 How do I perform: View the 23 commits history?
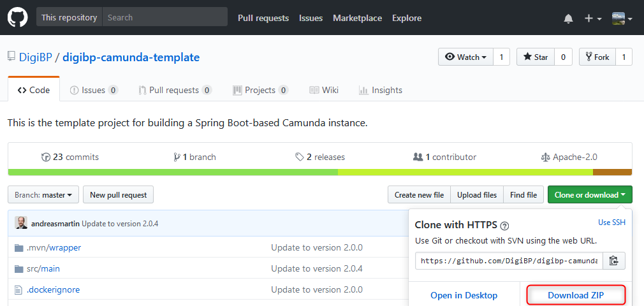[x=70, y=157]
